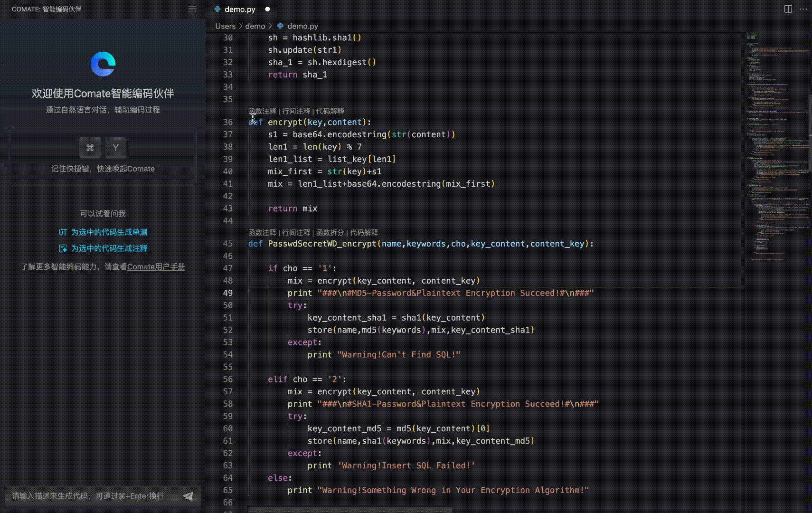812x513 pixels.
Task: Click 'mix_first = str(key)+s1' line
Action: (325, 171)
